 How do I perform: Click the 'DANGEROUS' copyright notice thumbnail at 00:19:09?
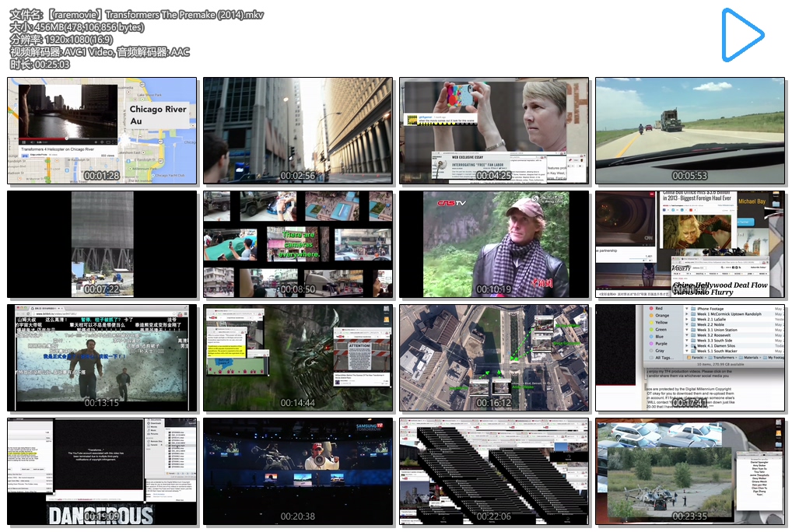coord(102,471)
